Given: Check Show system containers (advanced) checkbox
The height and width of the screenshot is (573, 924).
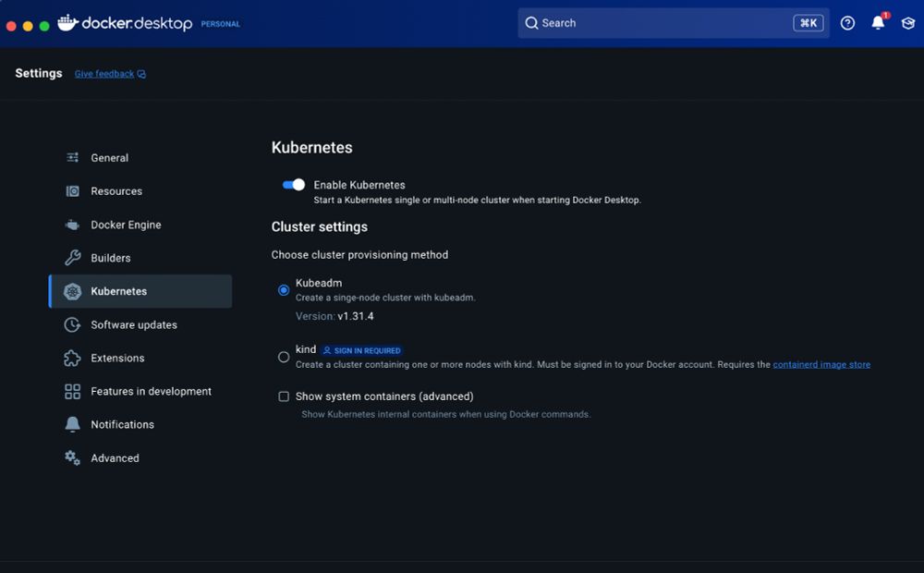Looking at the screenshot, I should point(284,396).
